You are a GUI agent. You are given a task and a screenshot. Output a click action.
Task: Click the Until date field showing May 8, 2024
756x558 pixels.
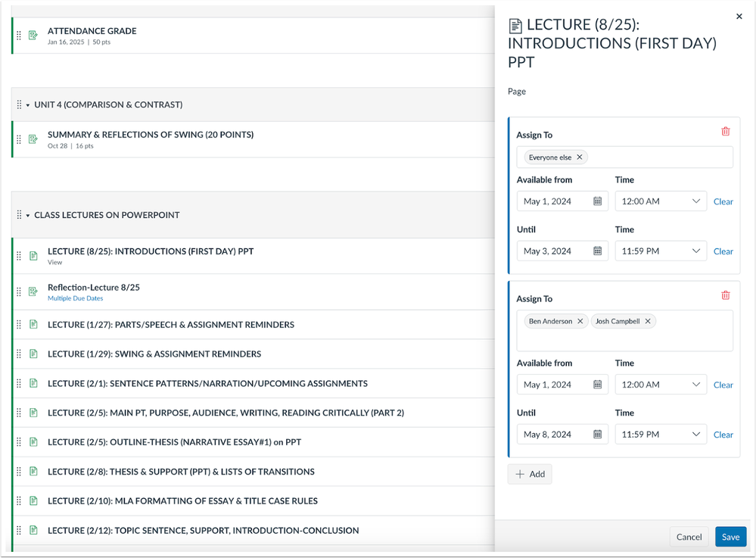[562, 434]
